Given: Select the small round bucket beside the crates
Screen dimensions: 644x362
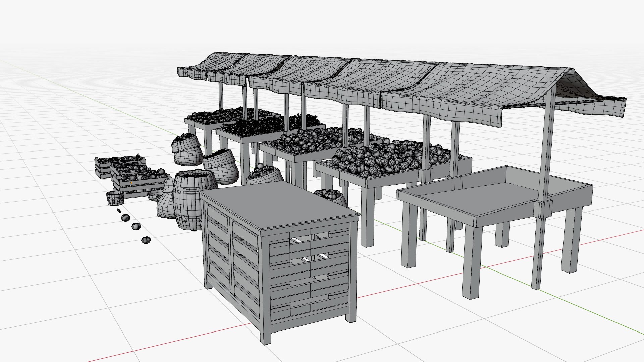Looking at the screenshot, I should coord(115,198).
